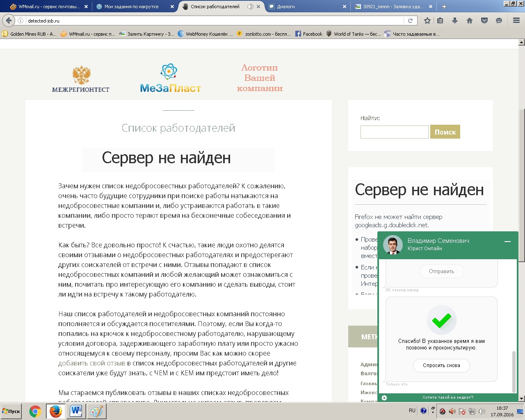Click the Поиск search button
This screenshot has height=420, width=525.
point(445,132)
